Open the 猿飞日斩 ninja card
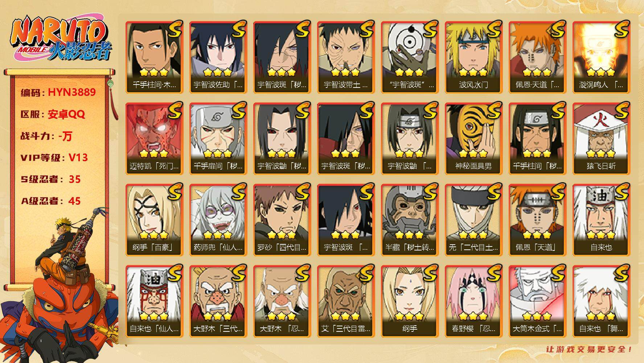 (601, 139)
